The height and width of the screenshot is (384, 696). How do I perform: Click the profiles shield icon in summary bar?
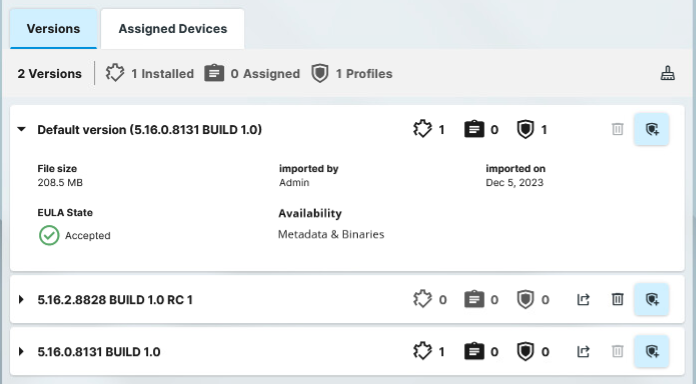[x=320, y=73]
